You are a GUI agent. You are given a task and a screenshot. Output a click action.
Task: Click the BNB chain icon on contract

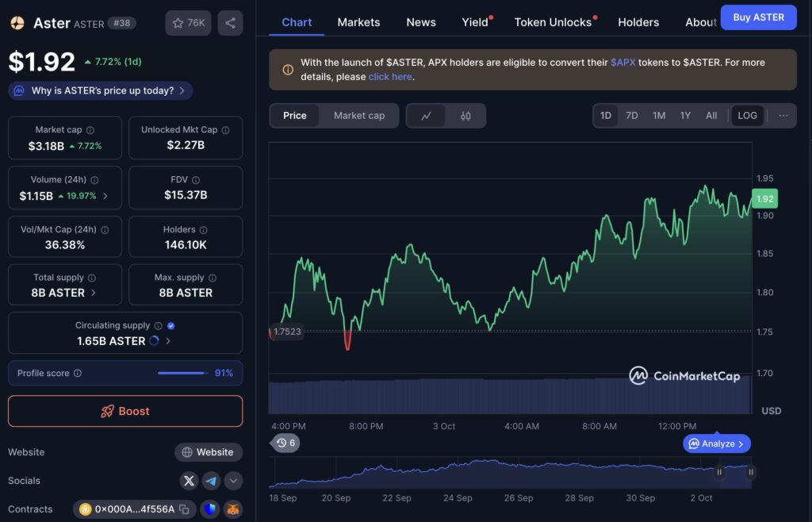pos(85,509)
